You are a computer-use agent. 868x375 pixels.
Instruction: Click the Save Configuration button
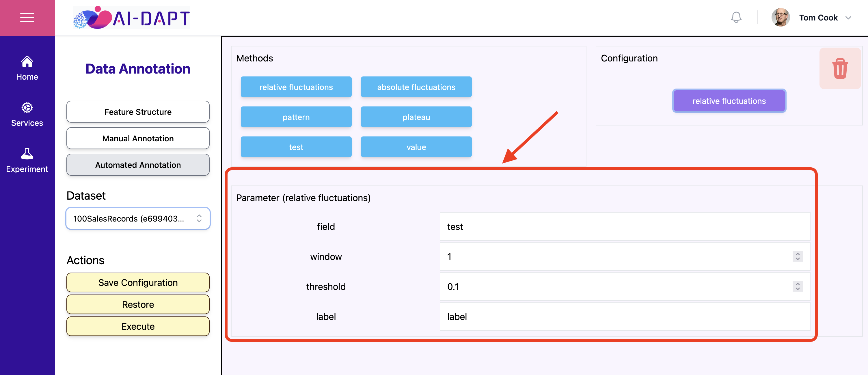pos(138,282)
